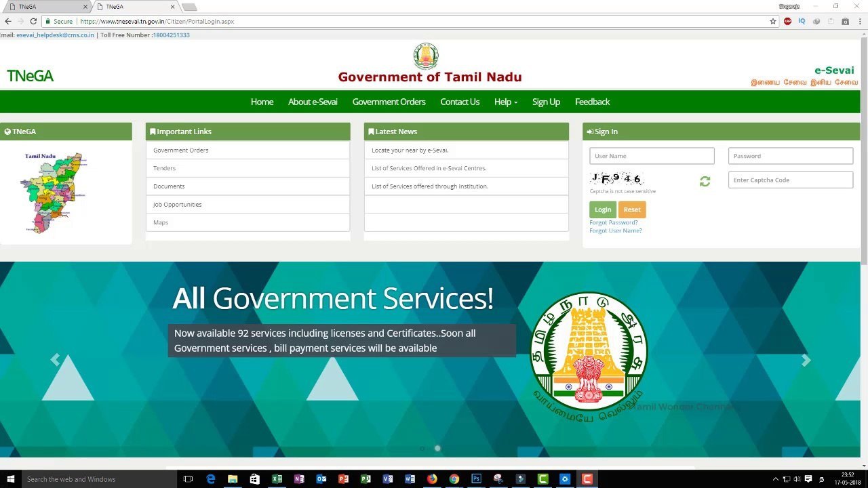
Task: Open the Maps important link
Action: (161, 222)
